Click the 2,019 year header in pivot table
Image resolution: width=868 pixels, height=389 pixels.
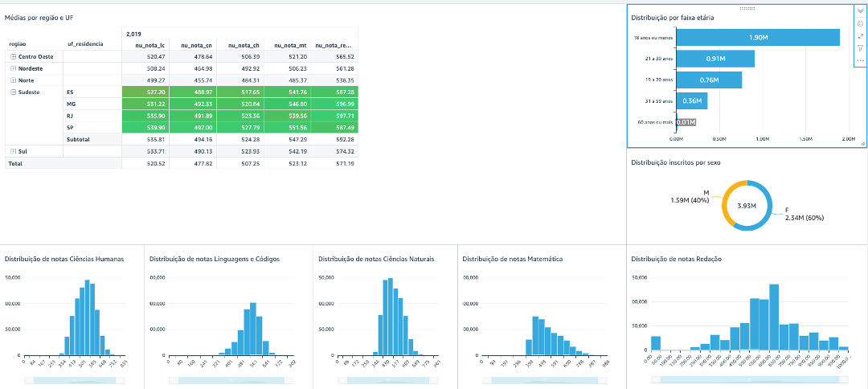134,34
